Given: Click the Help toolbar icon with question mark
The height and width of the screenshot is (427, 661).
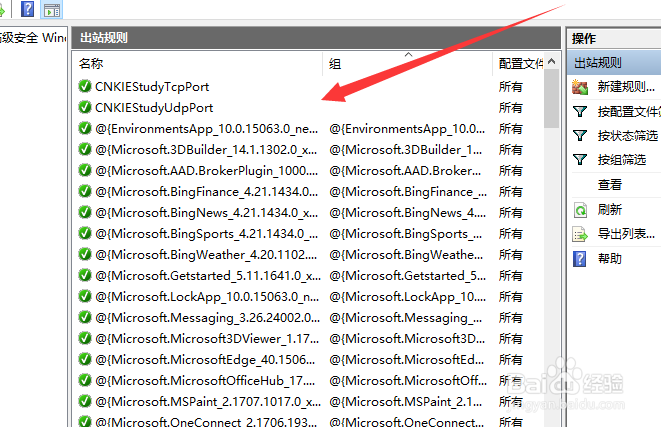Looking at the screenshot, I should click(27, 9).
